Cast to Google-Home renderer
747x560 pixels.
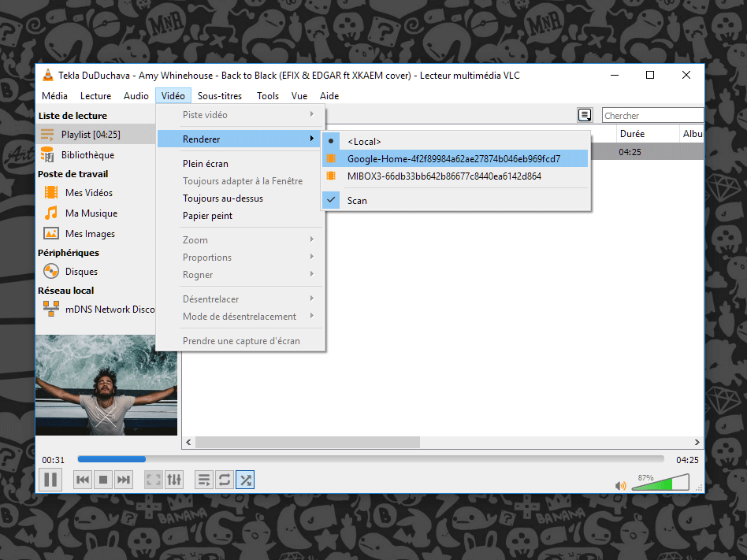[456, 158]
